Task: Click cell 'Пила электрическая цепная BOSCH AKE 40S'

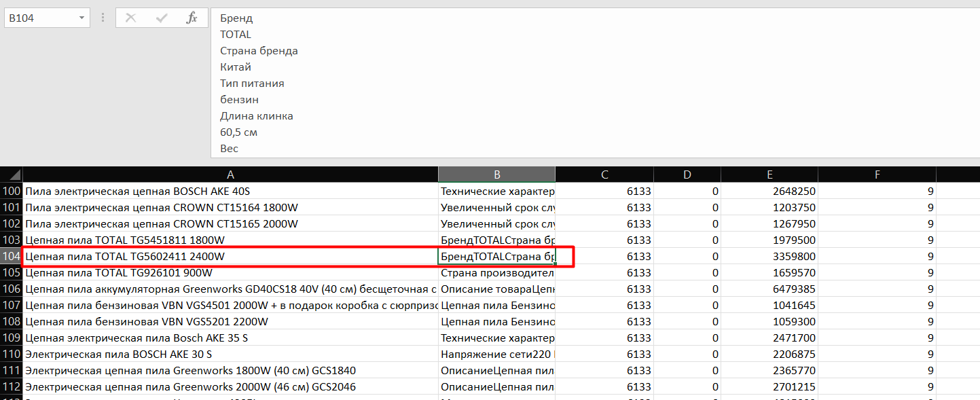Action: pos(230,191)
